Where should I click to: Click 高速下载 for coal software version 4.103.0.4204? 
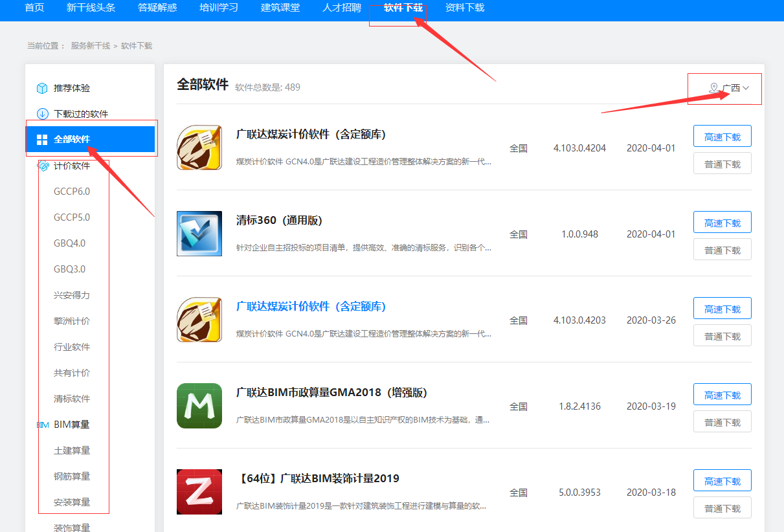pos(722,137)
